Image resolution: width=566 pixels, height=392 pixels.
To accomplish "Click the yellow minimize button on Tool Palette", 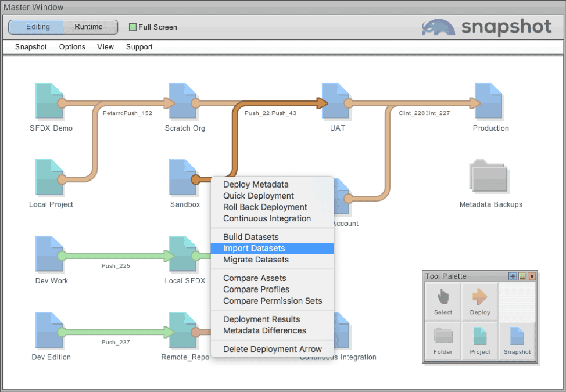I will pyautogui.click(x=522, y=276).
